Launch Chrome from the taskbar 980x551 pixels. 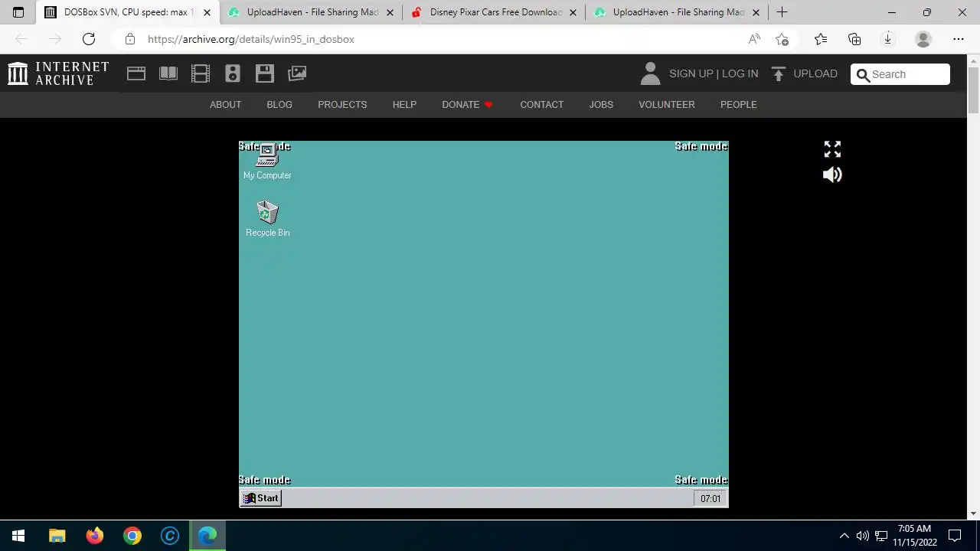click(132, 536)
